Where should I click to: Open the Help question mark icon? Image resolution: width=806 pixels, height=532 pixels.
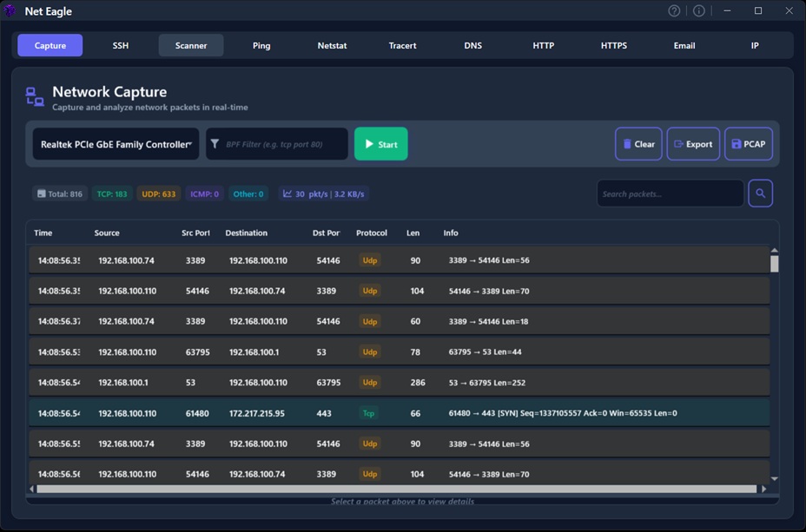coord(673,10)
